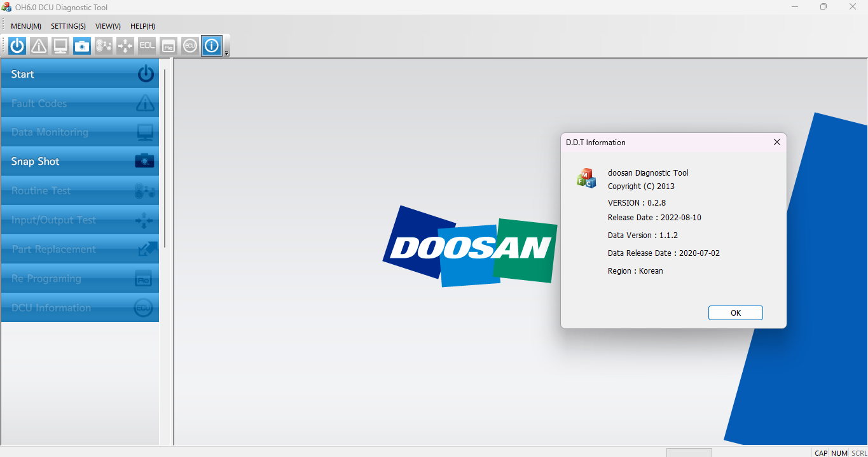Select Start in the side panel
This screenshot has width=868, height=457.
(x=80, y=74)
